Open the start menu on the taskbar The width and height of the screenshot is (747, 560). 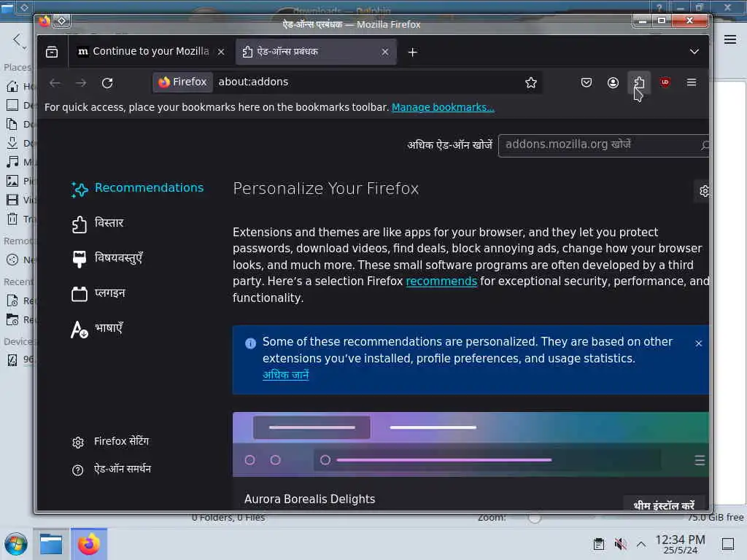tap(16, 544)
